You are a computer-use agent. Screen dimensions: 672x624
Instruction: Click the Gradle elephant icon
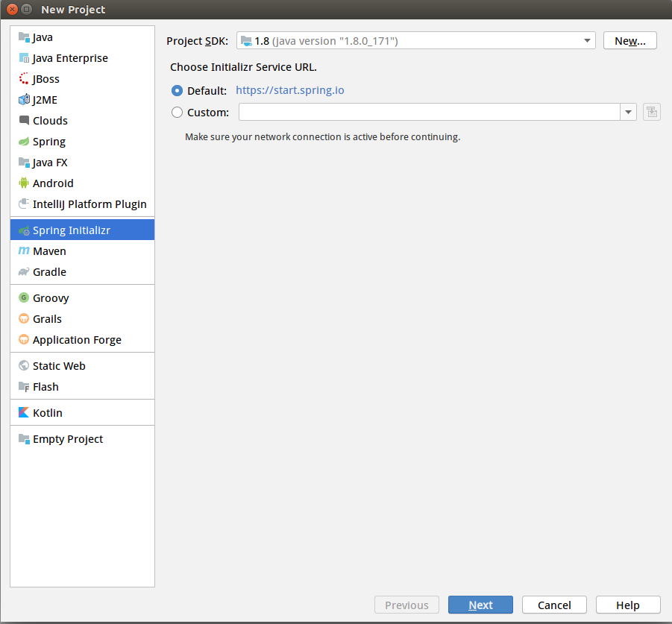[x=24, y=272]
